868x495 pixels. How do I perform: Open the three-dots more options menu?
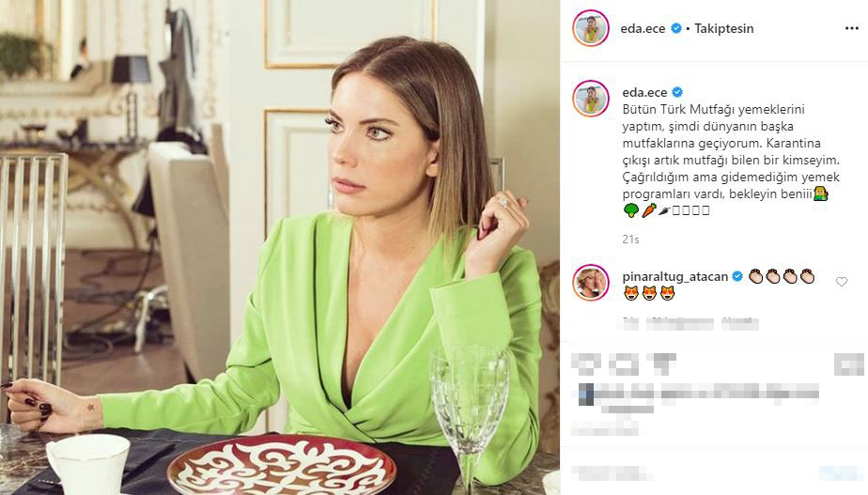click(851, 29)
